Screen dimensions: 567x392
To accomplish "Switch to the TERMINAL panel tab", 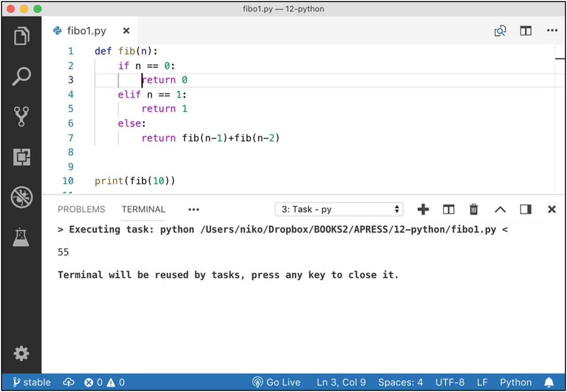I will point(143,209).
